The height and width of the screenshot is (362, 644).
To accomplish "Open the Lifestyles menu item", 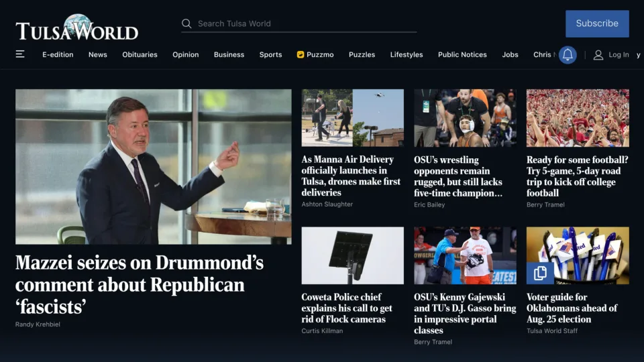I will click(407, 54).
